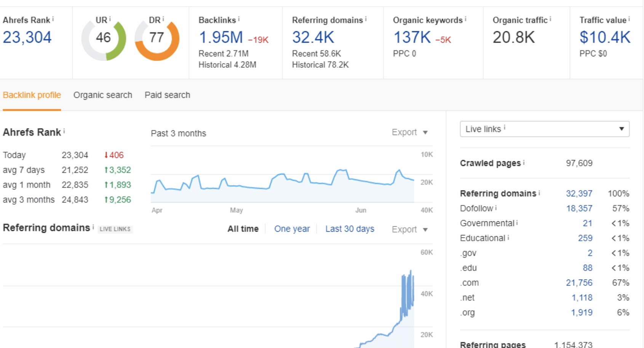Click the info icon by the Ahrefs Rank chart heading
Screen dimensions: 644x348
coord(64,131)
